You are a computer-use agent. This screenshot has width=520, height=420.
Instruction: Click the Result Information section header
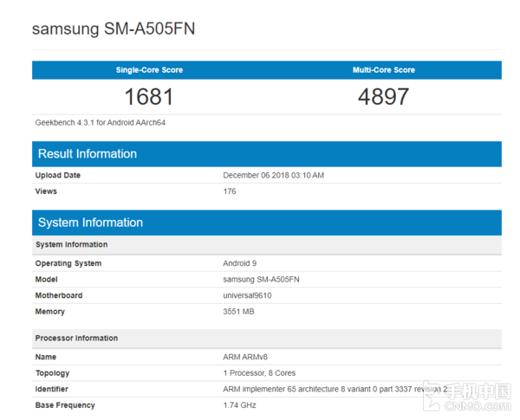pyautogui.click(x=267, y=154)
